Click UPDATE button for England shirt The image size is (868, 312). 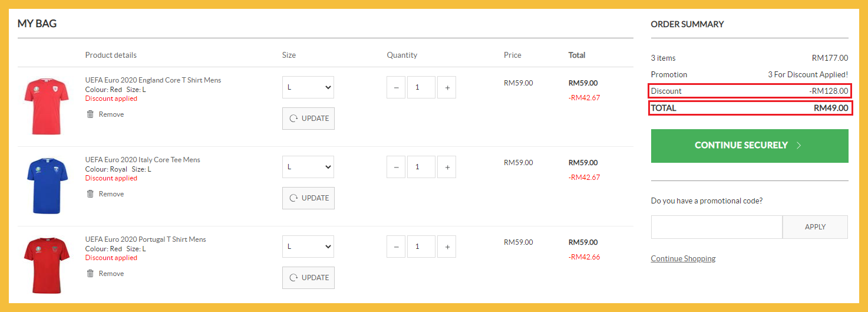(308, 119)
